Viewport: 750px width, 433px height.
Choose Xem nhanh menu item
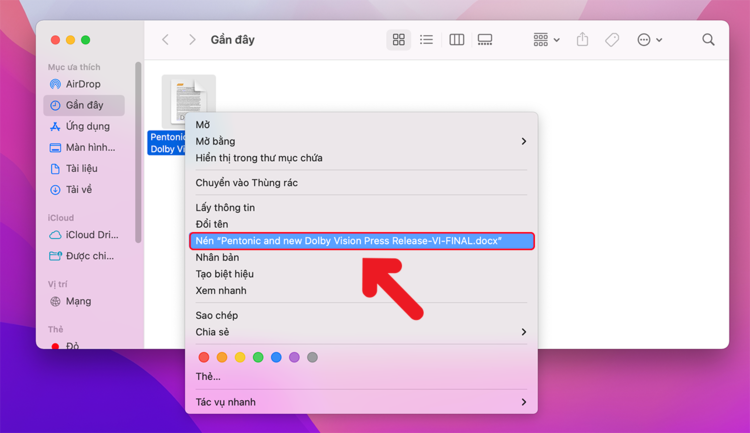pos(361,290)
